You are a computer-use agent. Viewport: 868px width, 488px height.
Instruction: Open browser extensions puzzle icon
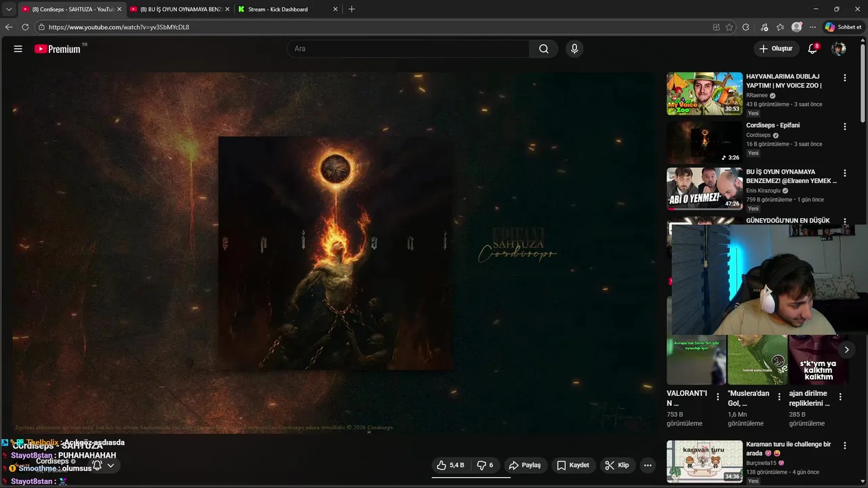tap(746, 27)
